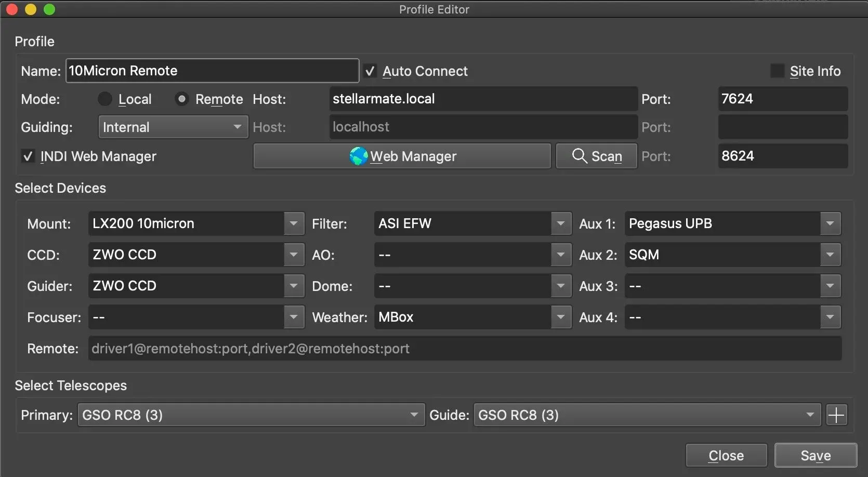868x477 pixels.
Task: Enable the Site Info checkbox
Action: 777,71
